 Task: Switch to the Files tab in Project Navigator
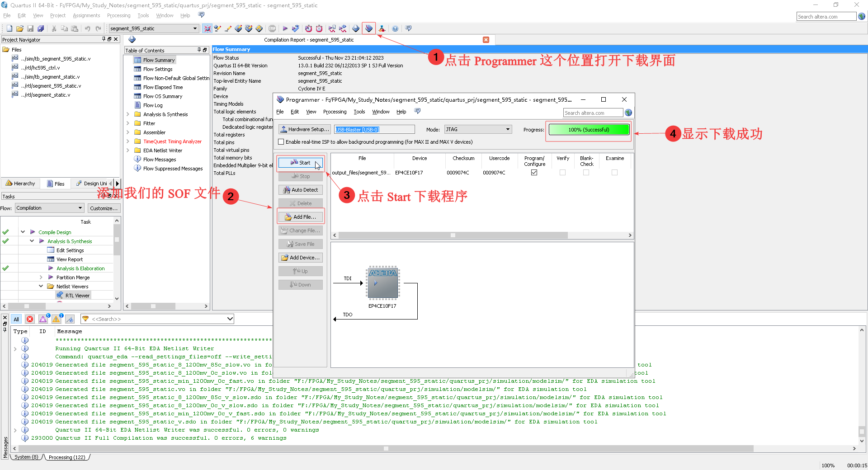pyautogui.click(x=56, y=183)
